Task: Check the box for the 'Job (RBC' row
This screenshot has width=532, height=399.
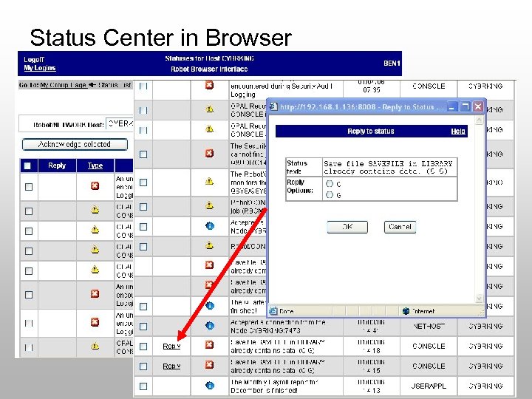Action: click(x=143, y=207)
